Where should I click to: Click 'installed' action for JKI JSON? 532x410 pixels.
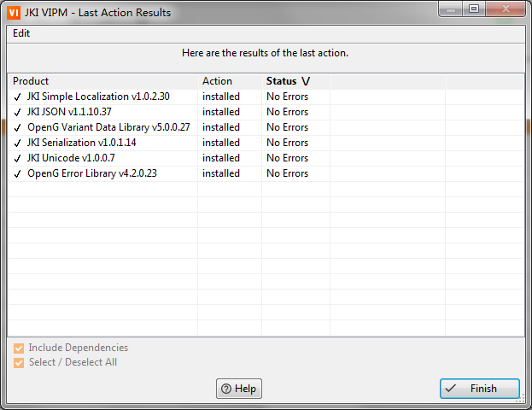click(221, 112)
